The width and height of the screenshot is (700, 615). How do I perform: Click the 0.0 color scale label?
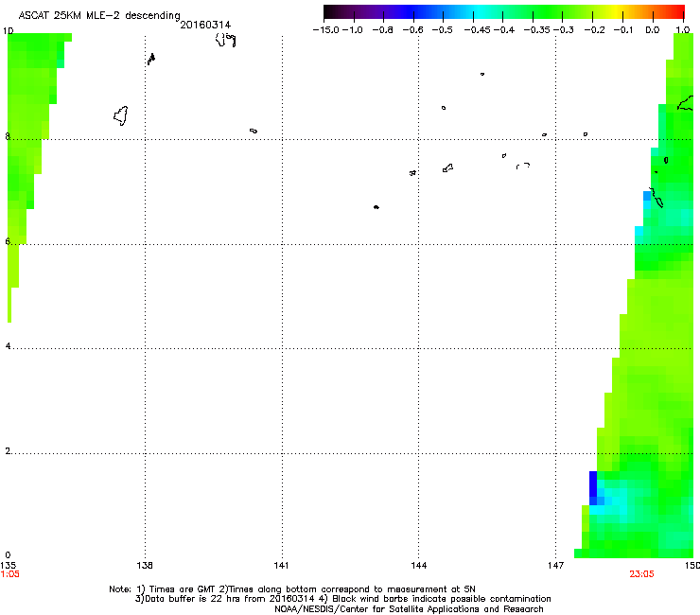point(653,30)
